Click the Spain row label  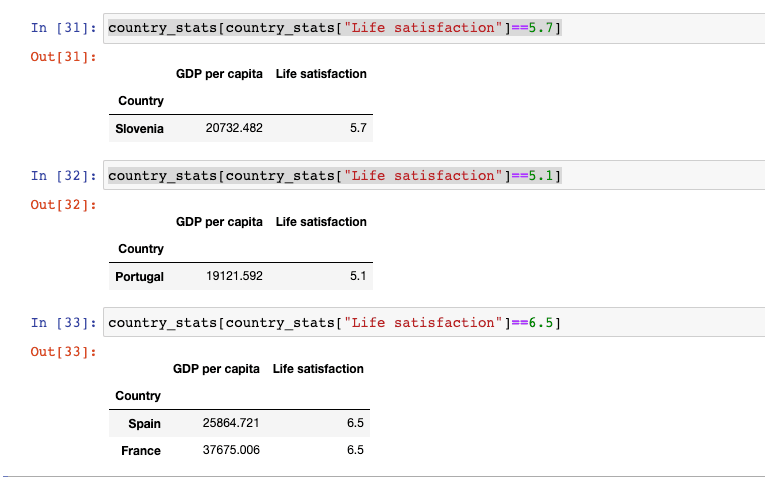(x=145, y=424)
